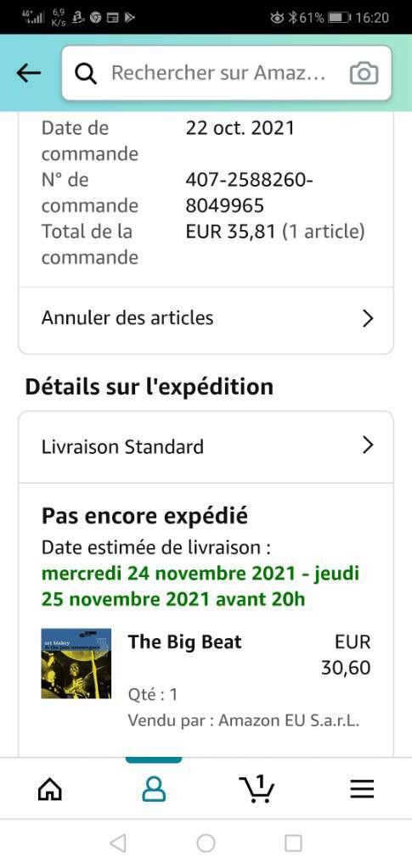Open the shopping cart icon

point(257,787)
